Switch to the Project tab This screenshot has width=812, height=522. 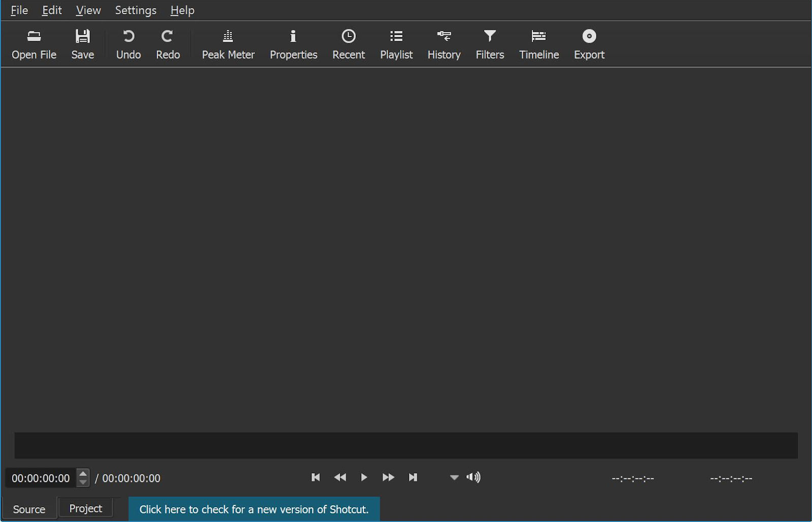pyautogui.click(x=85, y=508)
